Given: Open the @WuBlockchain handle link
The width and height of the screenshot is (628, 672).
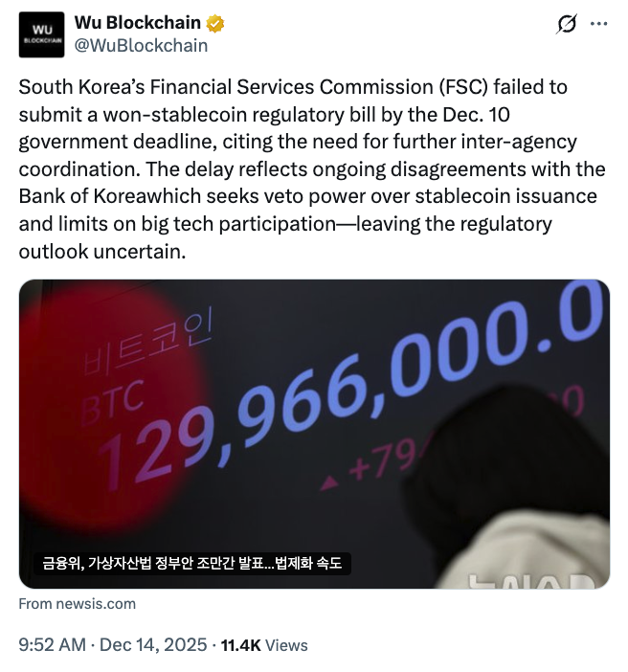Looking at the screenshot, I should (141, 45).
